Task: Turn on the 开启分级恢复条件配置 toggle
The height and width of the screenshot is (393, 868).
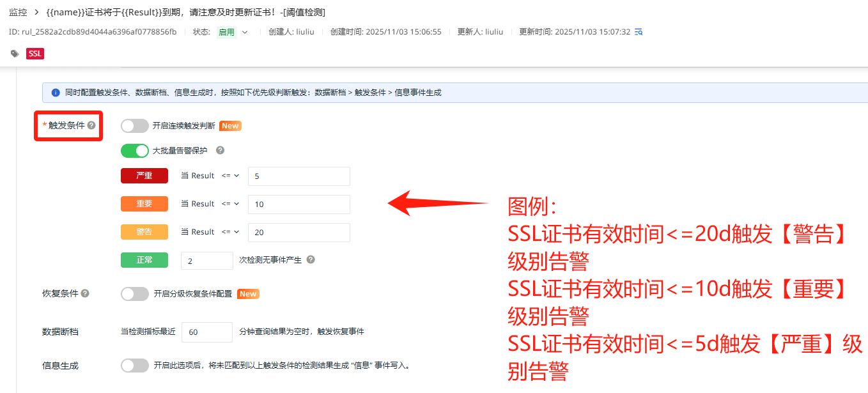Action: coord(134,294)
